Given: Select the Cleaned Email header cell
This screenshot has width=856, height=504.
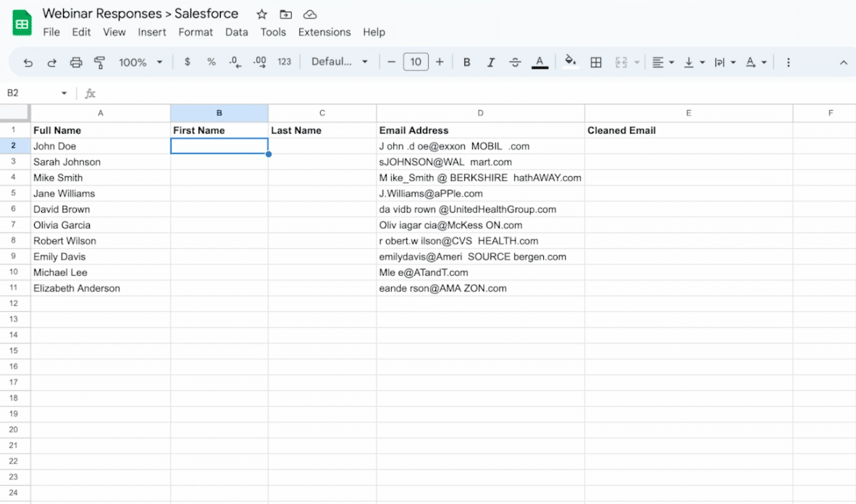Looking at the screenshot, I should tap(689, 130).
